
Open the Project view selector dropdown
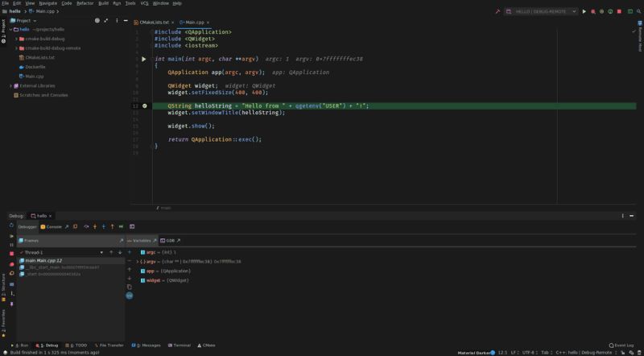(x=23, y=21)
